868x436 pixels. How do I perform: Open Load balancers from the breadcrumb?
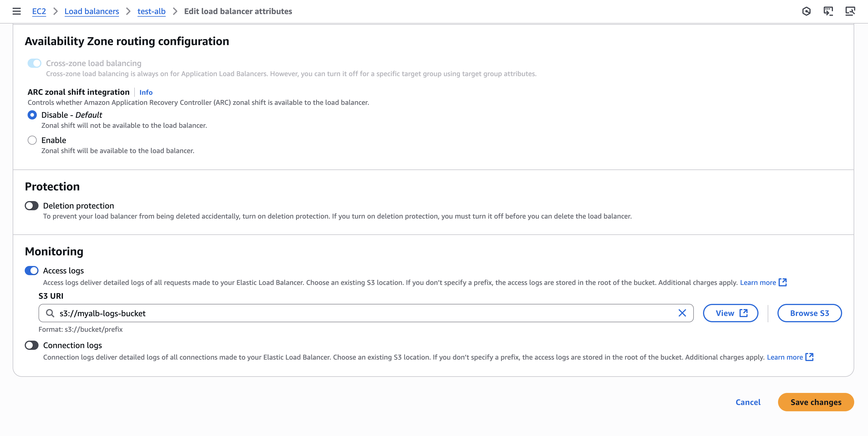[x=92, y=11]
